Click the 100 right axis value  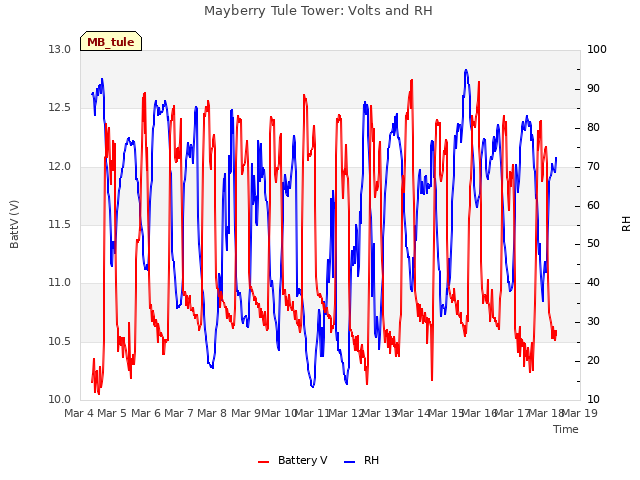tap(597, 50)
